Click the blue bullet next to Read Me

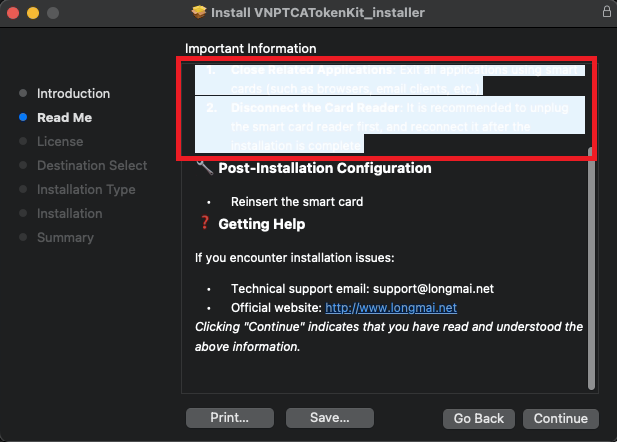point(23,117)
